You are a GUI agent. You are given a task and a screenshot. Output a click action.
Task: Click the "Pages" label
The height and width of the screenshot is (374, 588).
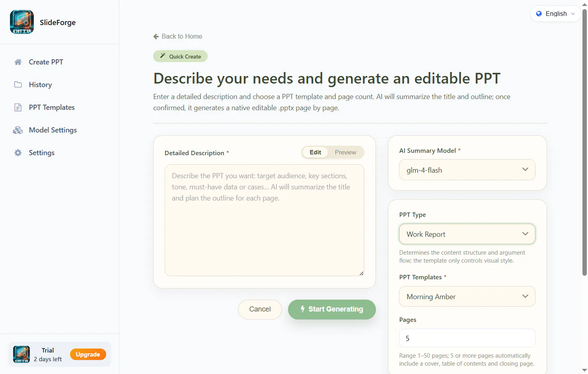(x=408, y=319)
